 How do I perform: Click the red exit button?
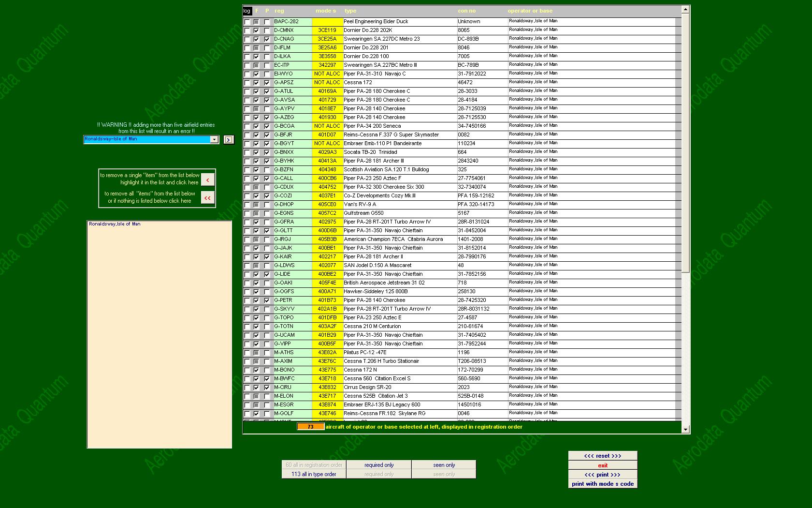point(603,465)
